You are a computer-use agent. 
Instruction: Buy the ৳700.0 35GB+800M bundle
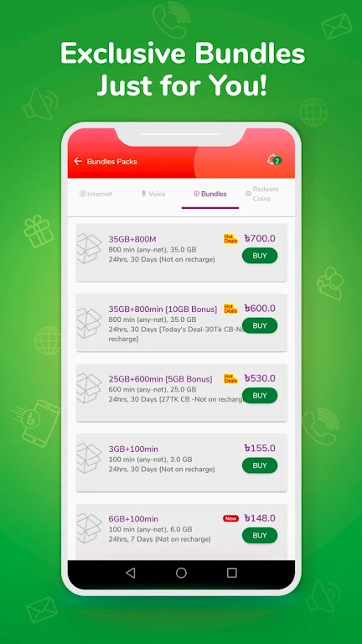click(260, 256)
